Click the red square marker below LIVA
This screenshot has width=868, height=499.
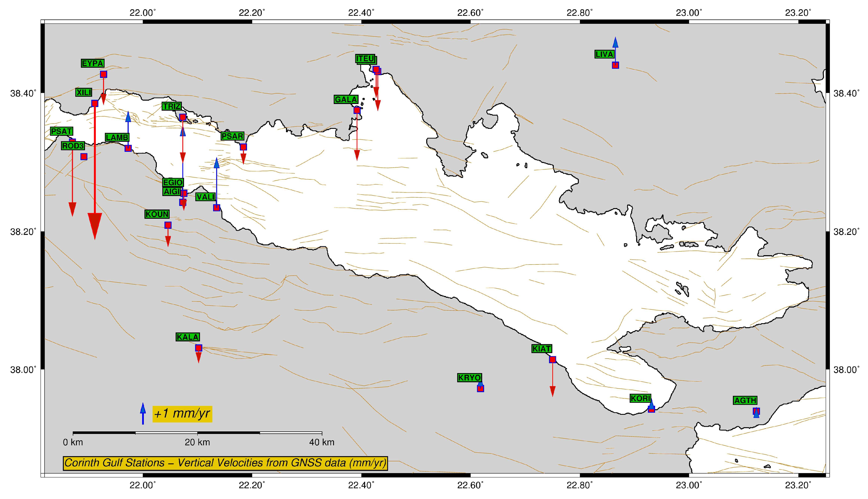[x=616, y=65]
